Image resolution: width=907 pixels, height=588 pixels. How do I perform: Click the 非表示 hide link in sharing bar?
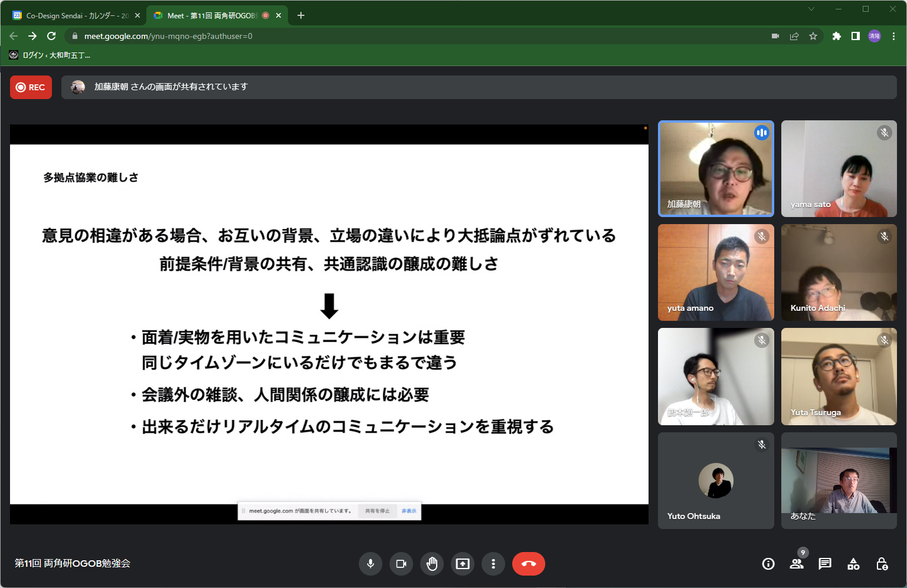(x=409, y=511)
